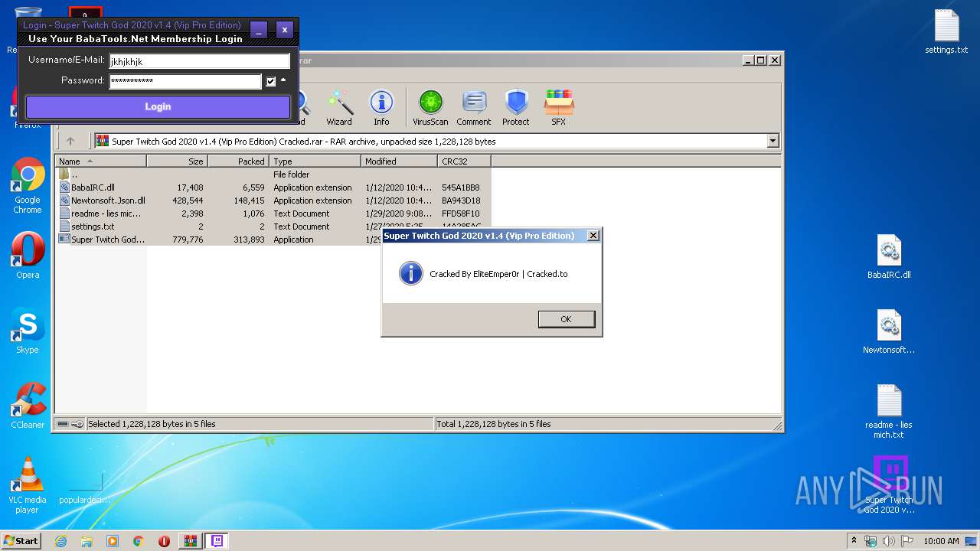Click the Info toolbar icon
Viewport: 980px width, 551px height.
[x=381, y=108]
